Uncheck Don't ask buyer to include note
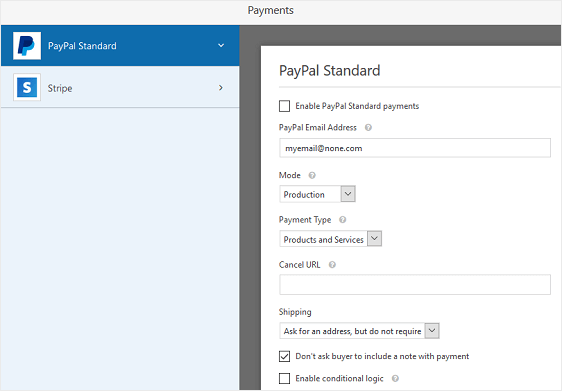Viewport: 562px width, 391px height. [284, 356]
